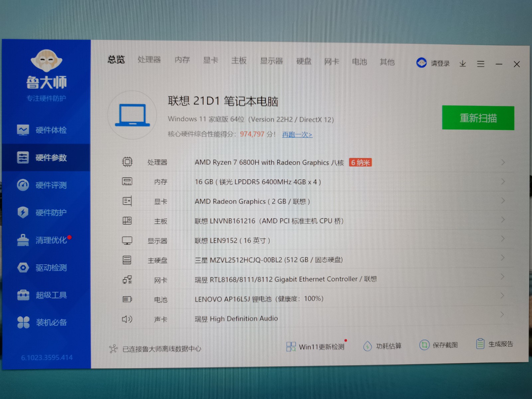Click the 生成报告 clipboard icon

[480, 344]
